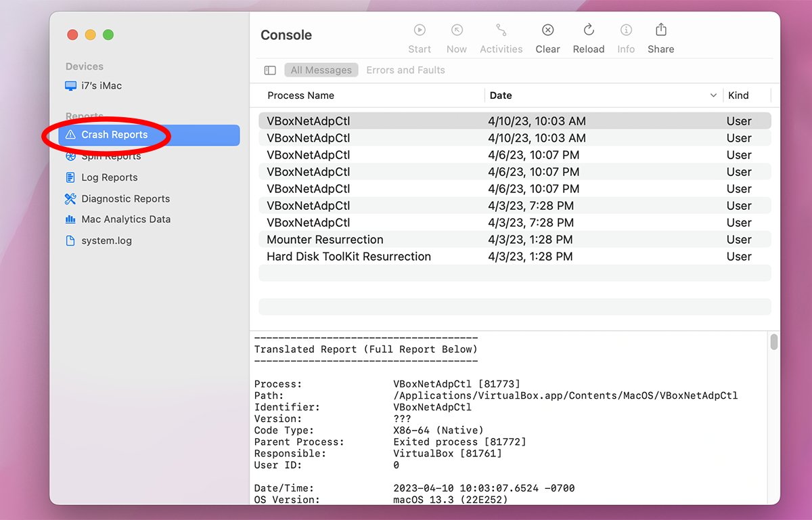Screen dimensions: 812x520
Task: Open the Activities toolbar icon
Action: 501,30
